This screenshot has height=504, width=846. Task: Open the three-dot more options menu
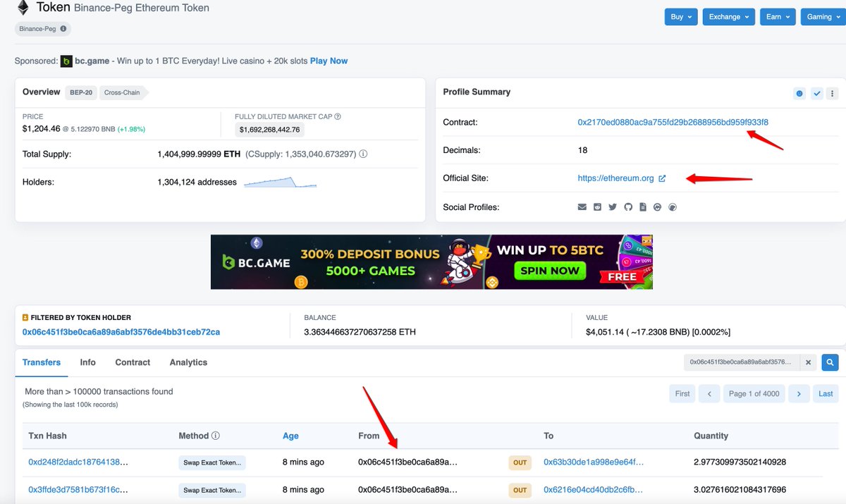coord(832,93)
